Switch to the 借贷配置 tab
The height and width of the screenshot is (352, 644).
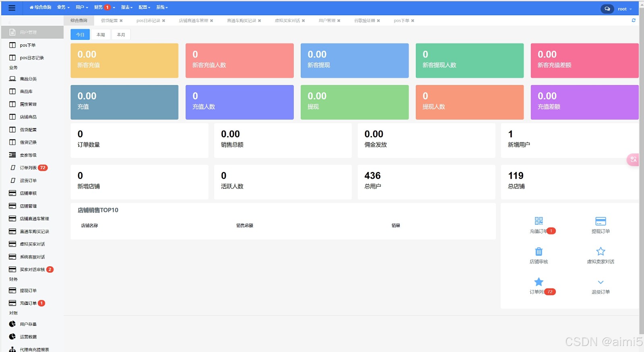pyautogui.click(x=109, y=21)
